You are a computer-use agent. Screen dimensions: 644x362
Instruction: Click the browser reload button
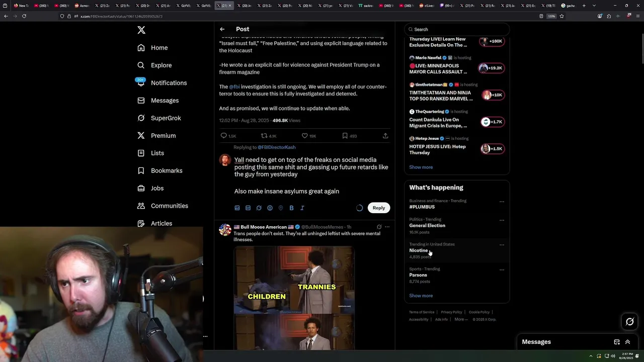click(24, 16)
